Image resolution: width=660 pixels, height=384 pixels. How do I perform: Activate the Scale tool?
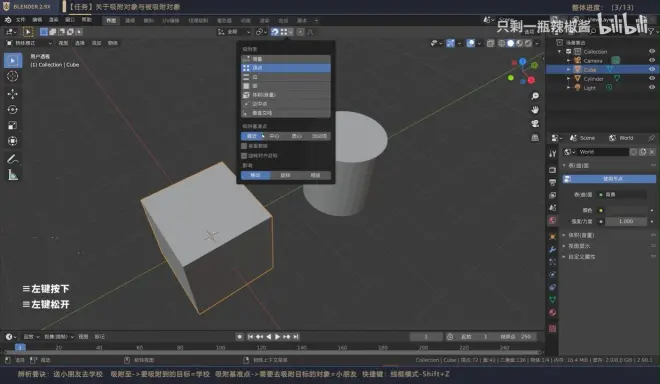pos(13,125)
